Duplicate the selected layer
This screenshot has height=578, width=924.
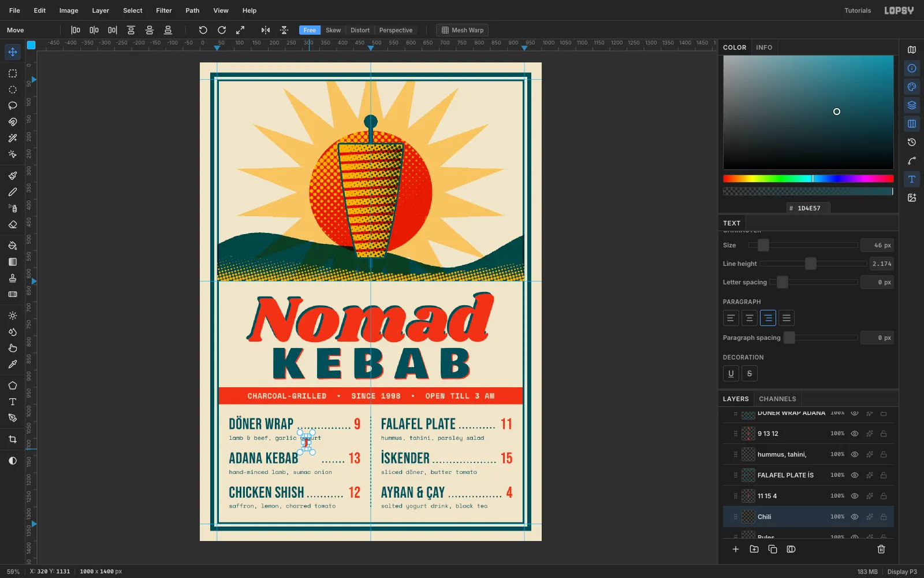pos(773,549)
